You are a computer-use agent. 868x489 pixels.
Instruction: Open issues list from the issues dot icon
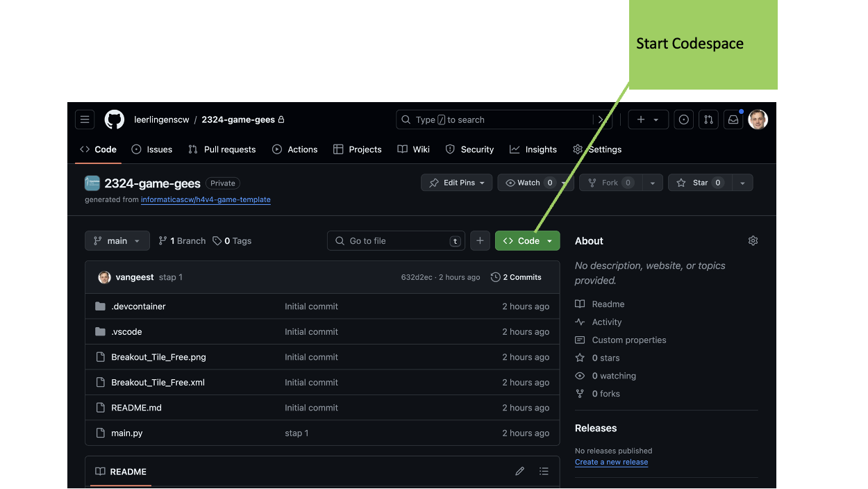pos(683,119)
